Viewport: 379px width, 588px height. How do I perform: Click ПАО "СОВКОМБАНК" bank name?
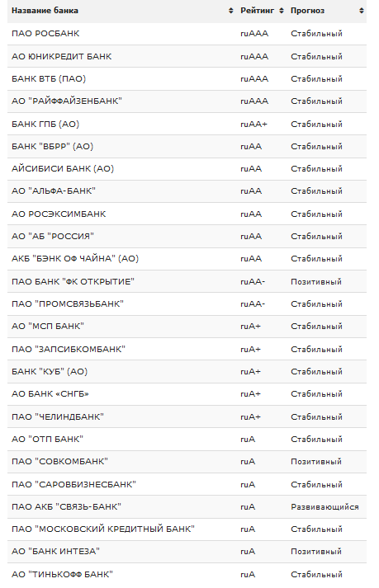point(59,461)
